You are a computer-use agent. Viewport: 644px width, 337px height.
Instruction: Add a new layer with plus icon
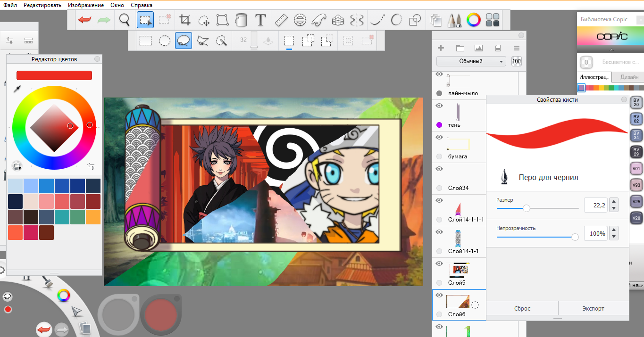point(441,48)
